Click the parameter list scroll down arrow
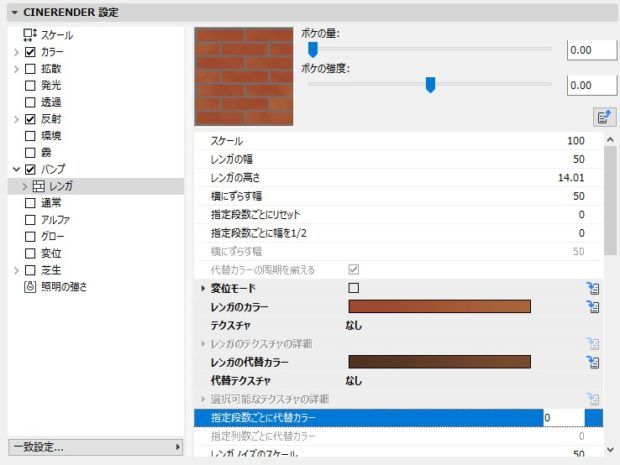Viewport: 620px width, 465px height. pos(610,450)
